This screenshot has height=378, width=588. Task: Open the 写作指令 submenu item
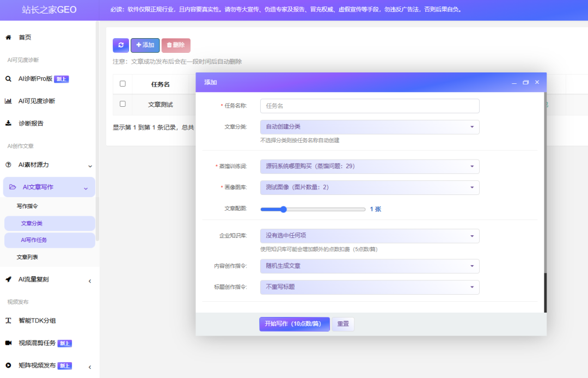pyautogui.click(x=27, y=206)
